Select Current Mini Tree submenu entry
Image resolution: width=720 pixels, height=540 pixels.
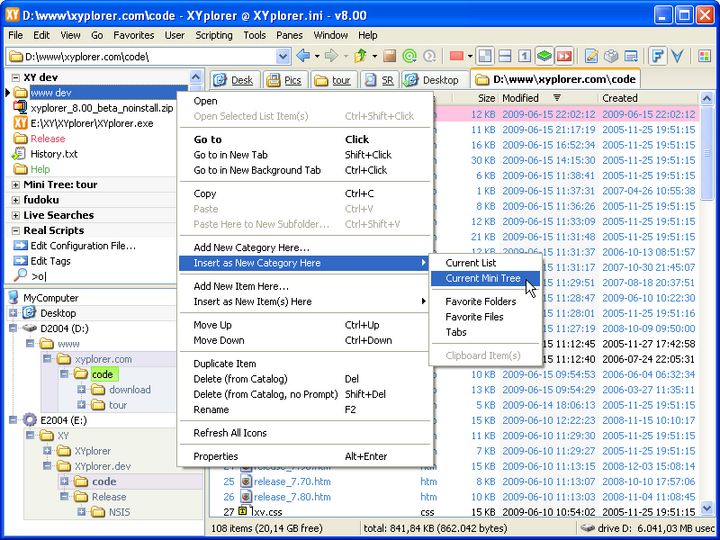pyautogui.click(x=485, y=278)
